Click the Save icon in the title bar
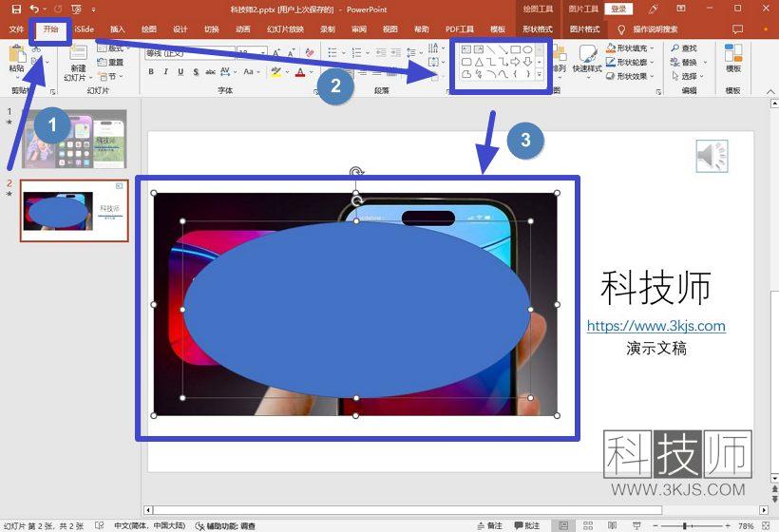The width and height of the screenshot is (779, 532). tap(16, 9)
